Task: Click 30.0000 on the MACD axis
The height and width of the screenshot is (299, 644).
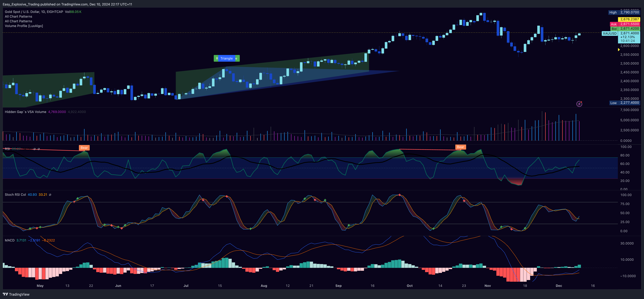Action: (627, 244)
